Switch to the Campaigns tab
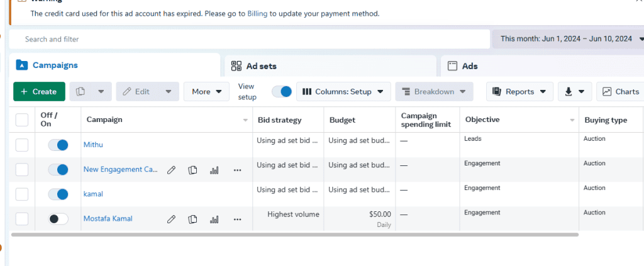This screenshot has height=266, width=644. click(114, 65)
